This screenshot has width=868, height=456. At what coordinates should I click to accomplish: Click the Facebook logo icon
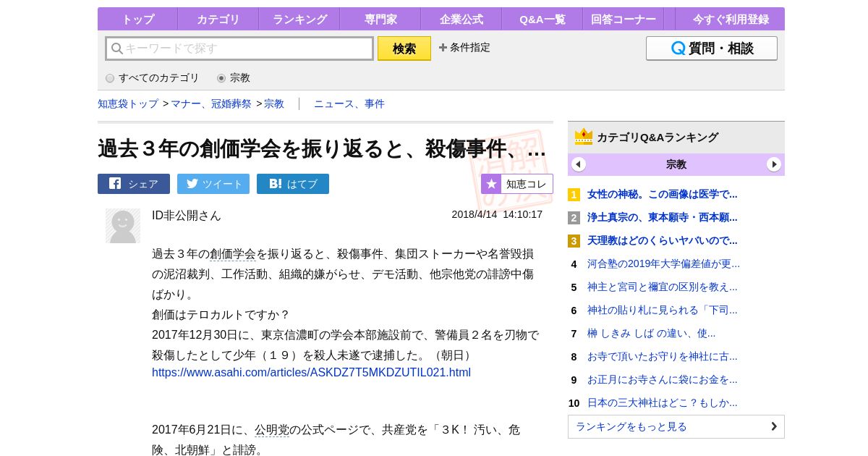pos(115,184)
